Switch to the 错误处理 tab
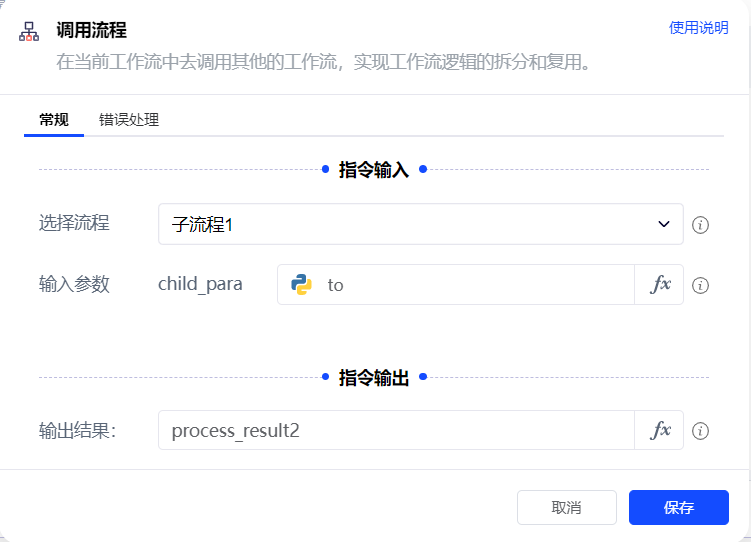The image size is (751, 542). click(x=129, y=120)
